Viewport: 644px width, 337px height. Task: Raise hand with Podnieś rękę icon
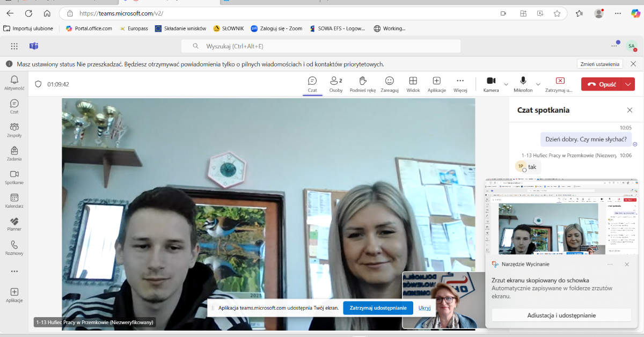point(363,84)
